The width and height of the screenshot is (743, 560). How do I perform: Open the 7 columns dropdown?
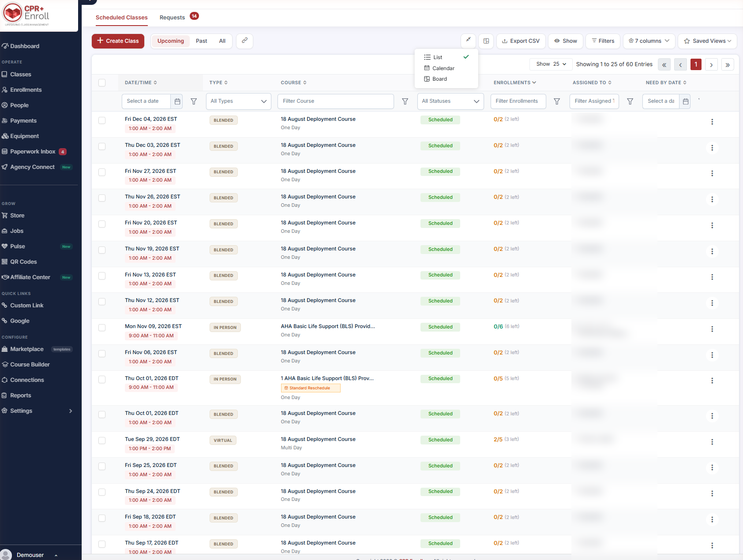pyautogui.click(x=649, y=41)
